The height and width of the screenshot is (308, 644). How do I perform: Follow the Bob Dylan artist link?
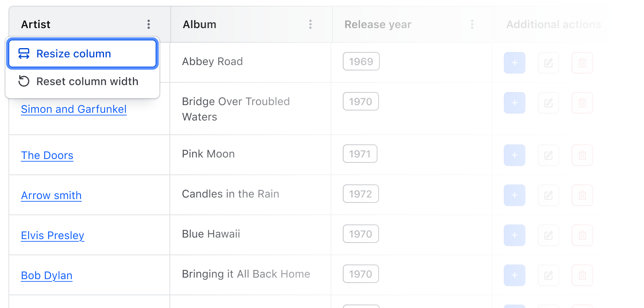(x=47, y=276)
